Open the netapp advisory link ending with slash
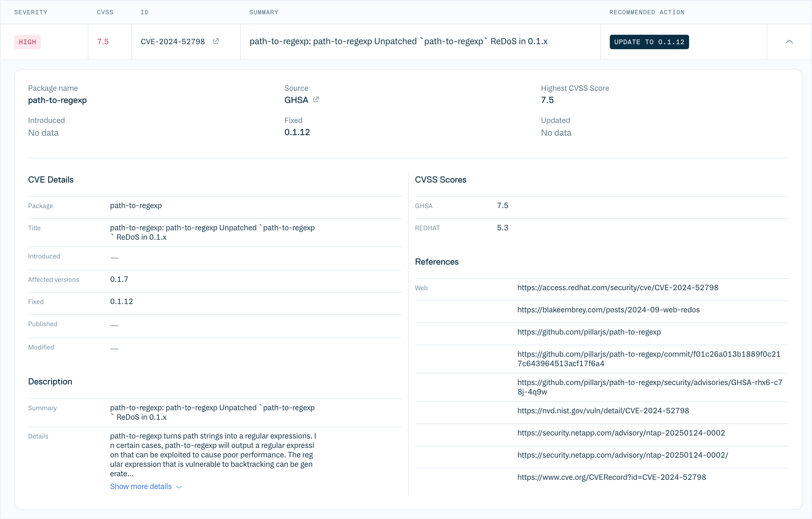 pyautogui.click(x=623, y=455)
